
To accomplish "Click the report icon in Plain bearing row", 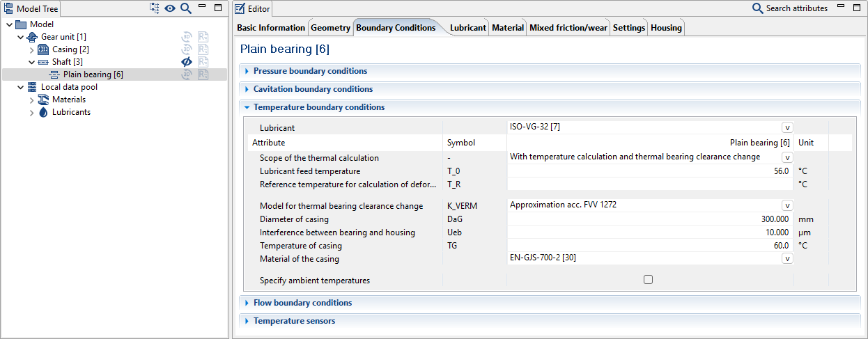I will click(203, 74).
